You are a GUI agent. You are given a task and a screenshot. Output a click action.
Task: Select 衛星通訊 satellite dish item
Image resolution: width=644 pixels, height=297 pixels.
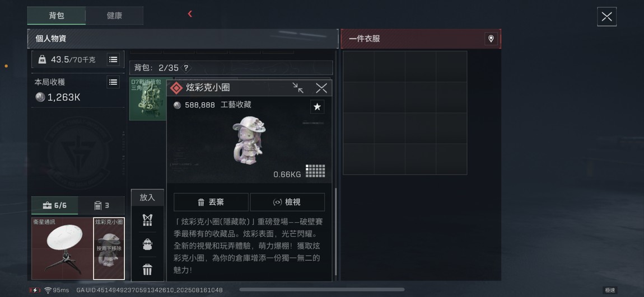[x=62, y=248]
